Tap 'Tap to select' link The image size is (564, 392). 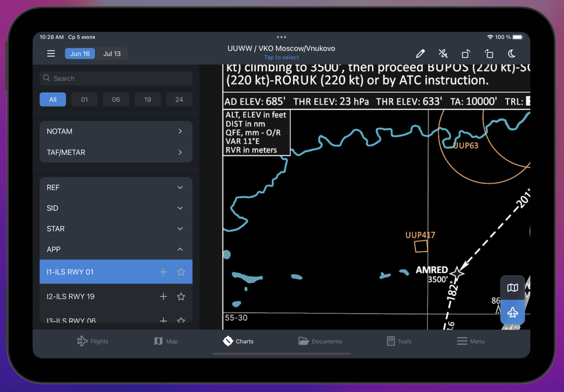click(x=281, y=57)
